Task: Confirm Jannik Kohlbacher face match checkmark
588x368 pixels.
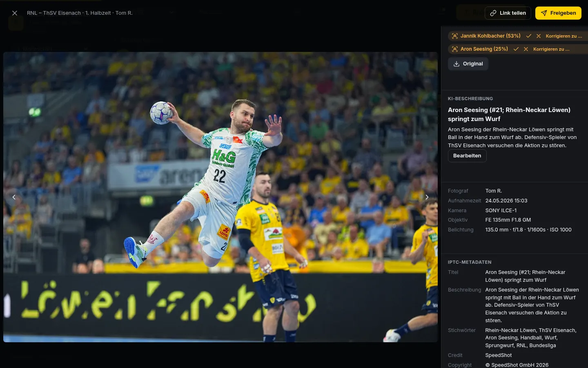Action: click(x=529, y=36)
